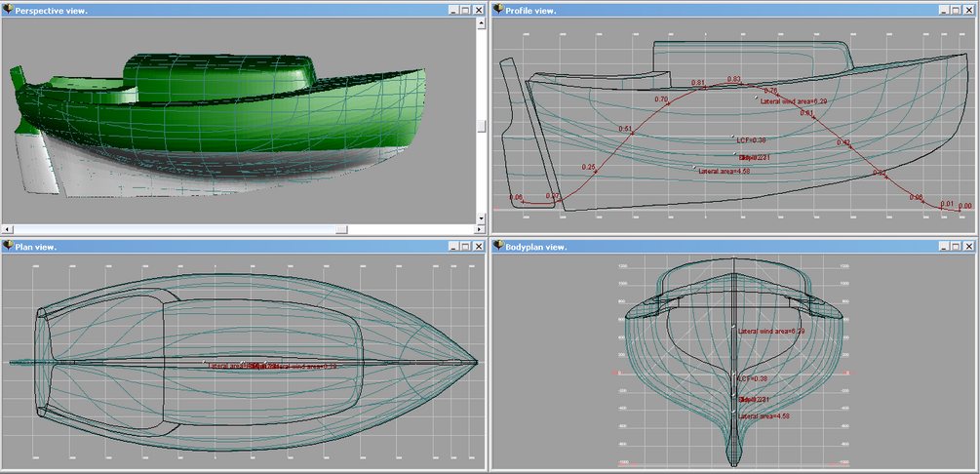
Task: Close the Profile view window
Action: (968, 10)
